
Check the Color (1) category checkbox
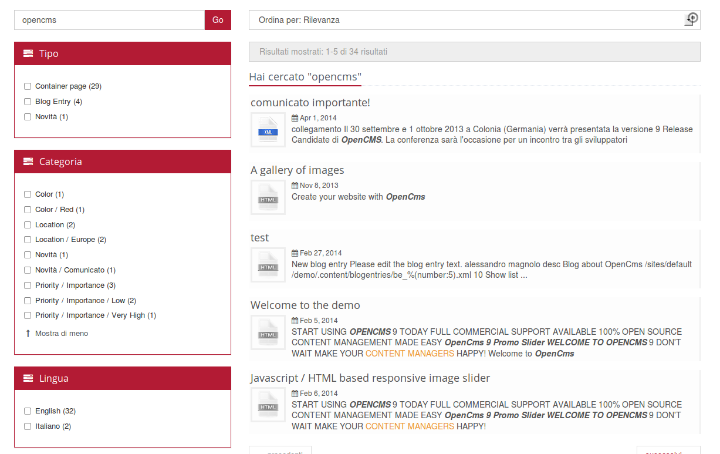[28, 194]
